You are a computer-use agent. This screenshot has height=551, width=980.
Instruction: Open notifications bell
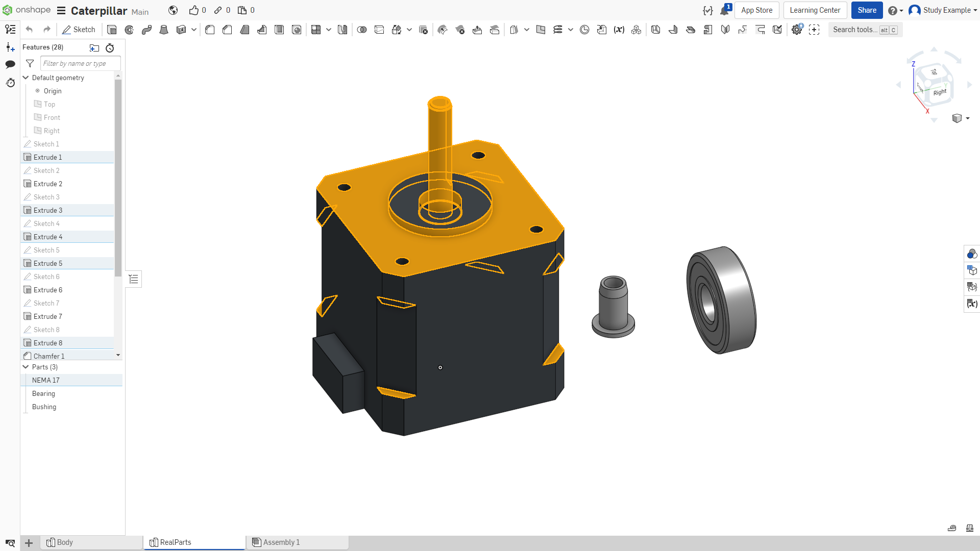[x=725, y=10]
